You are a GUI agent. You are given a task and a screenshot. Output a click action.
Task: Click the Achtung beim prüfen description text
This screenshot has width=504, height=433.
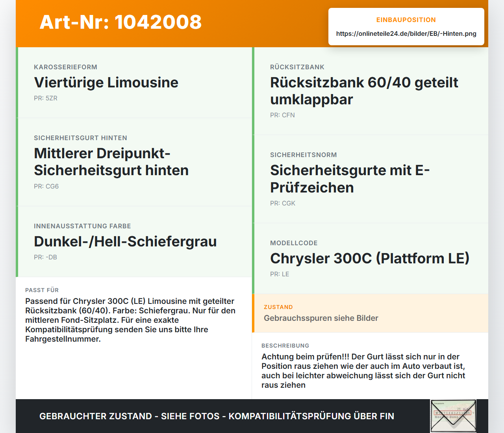point(363,371)
